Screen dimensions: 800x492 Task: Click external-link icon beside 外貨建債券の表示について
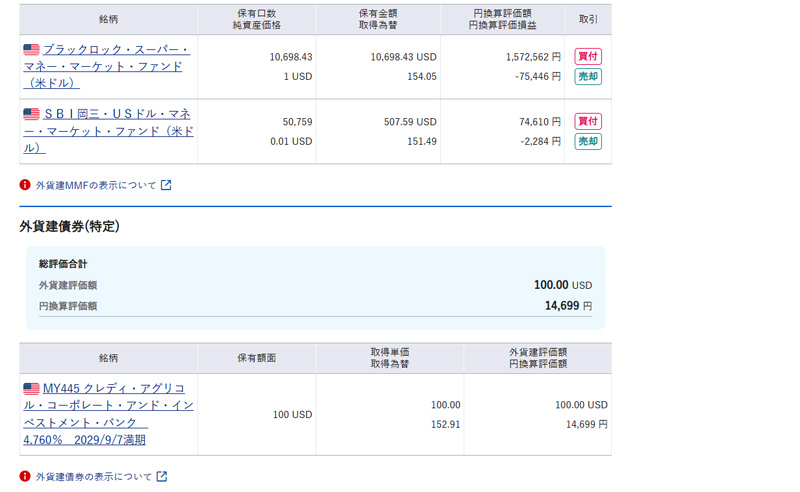pos(162,476)
